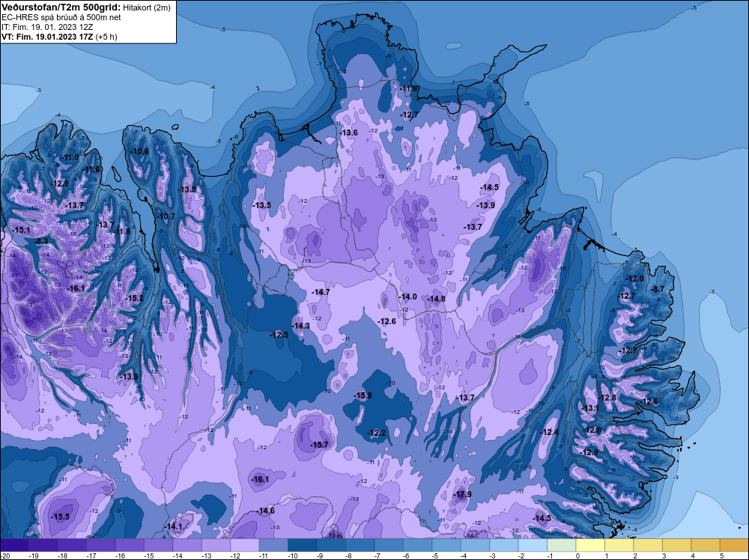Click the -12.0 temperature value
Viewport: 749px width, 560px height.
click(635, 279)
